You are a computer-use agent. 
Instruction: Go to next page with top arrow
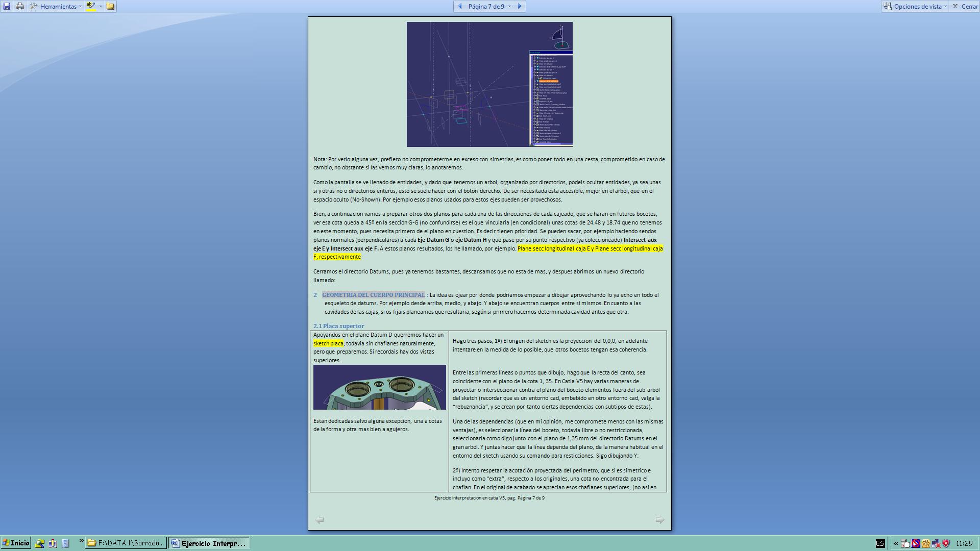coord(520,6)
